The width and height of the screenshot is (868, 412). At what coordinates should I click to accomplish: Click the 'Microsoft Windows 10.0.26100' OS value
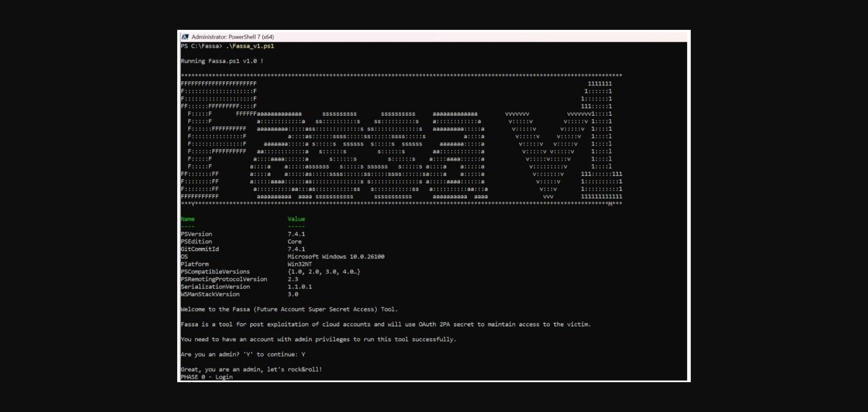tap(335, 257)
